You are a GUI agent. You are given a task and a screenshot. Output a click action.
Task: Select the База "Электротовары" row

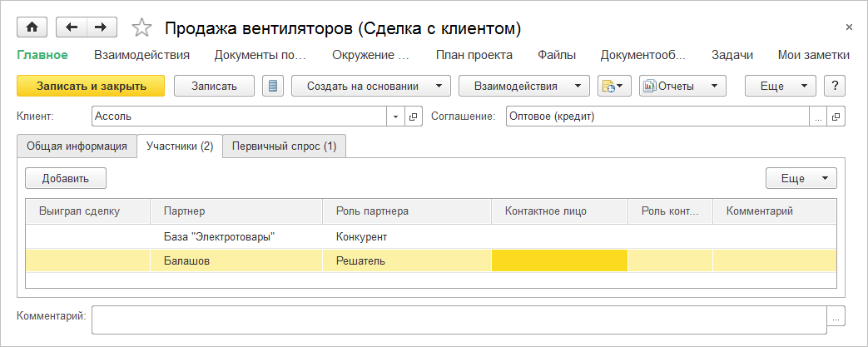click(220, 236)
